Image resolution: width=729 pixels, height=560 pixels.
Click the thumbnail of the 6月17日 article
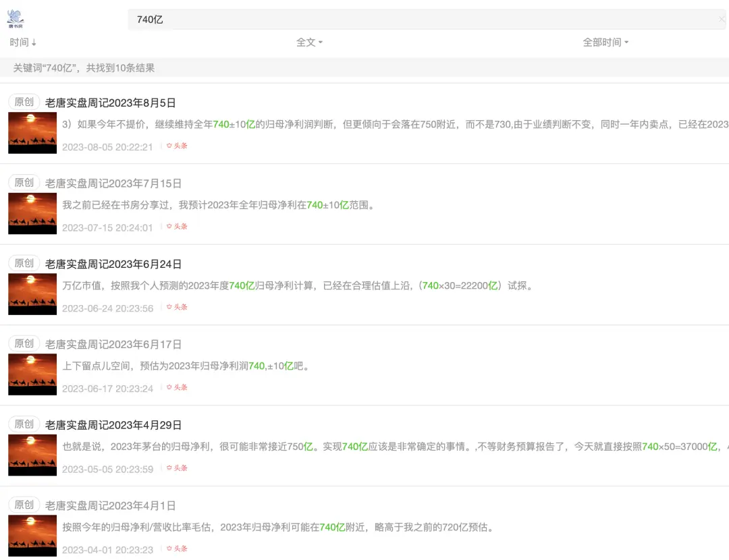pos(32,374)
